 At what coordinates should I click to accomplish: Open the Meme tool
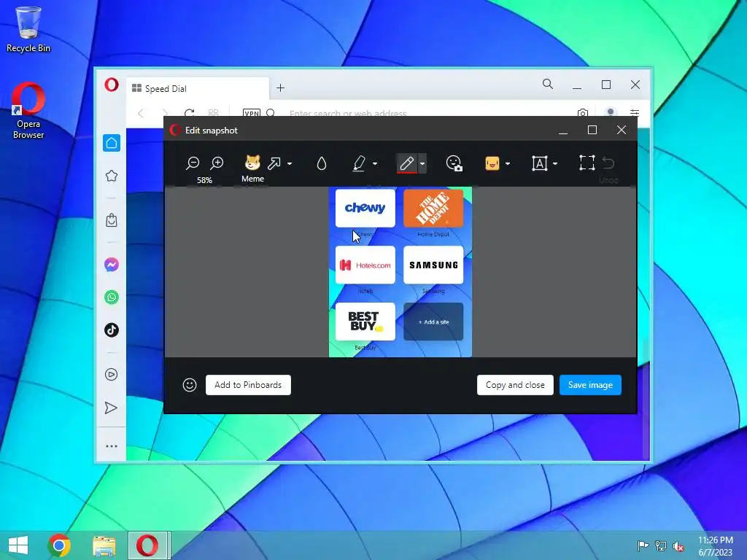click(252, 168)
